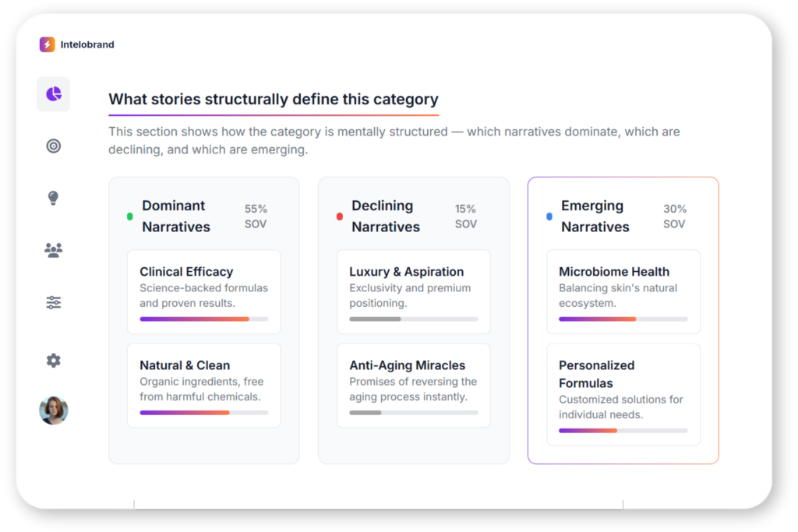The height and width of the screenshot is (532, 798).
Task: Click the 30% SOV label in Emerging
Action: (x=673, y=216)
